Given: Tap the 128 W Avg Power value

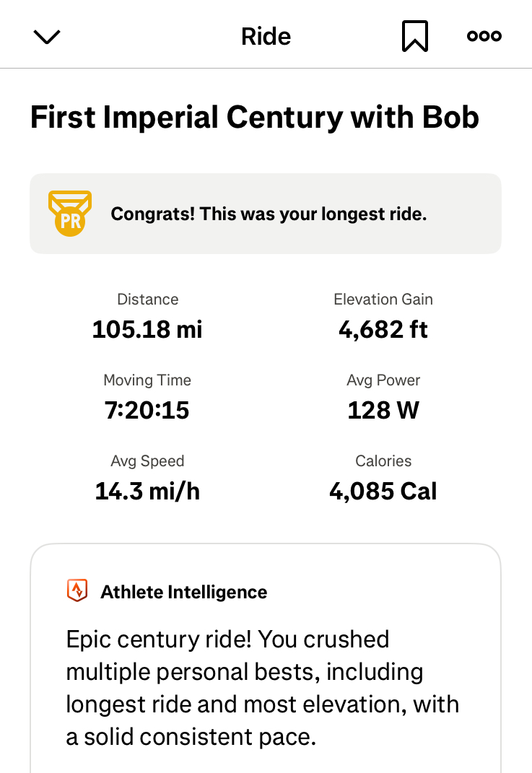Looking at the screenshot, I should click(x=383, y=411).
